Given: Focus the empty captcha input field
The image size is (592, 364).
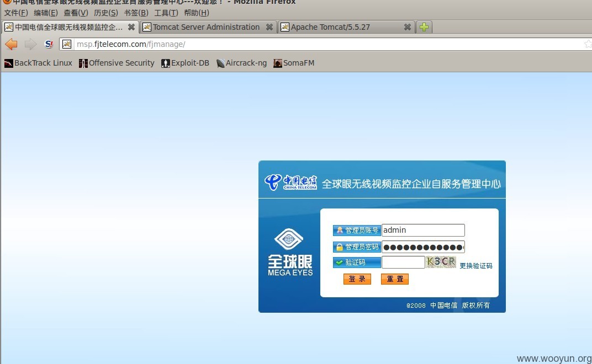Looking at the screenshot, I should point(403,262).
